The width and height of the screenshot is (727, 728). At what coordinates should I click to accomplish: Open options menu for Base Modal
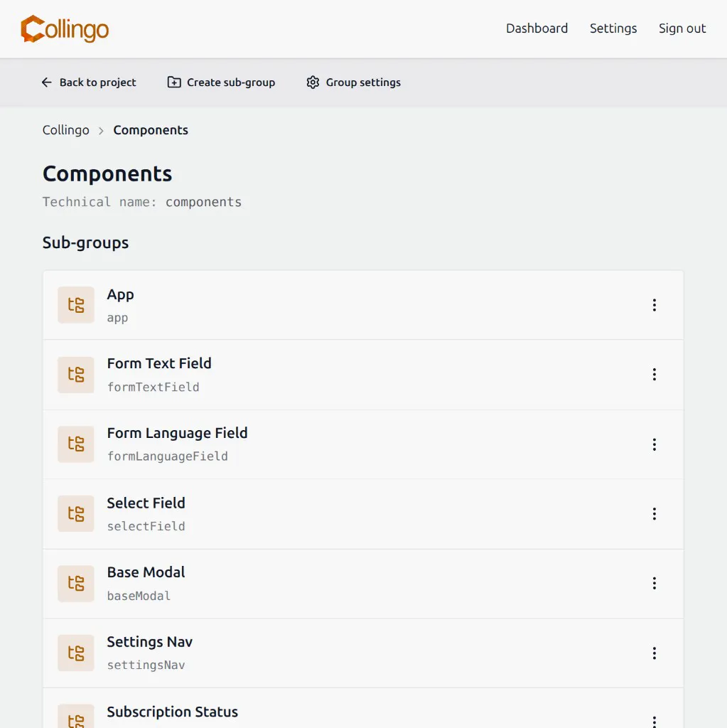click(x=654, y=583)
